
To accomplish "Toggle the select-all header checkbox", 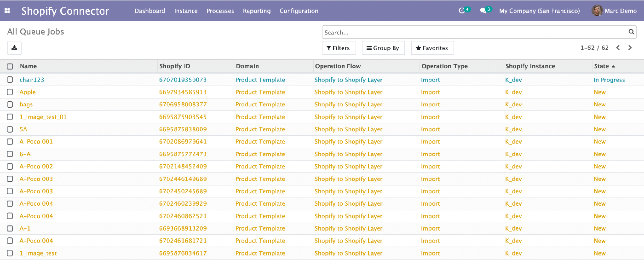I will [x=10, y=66].
